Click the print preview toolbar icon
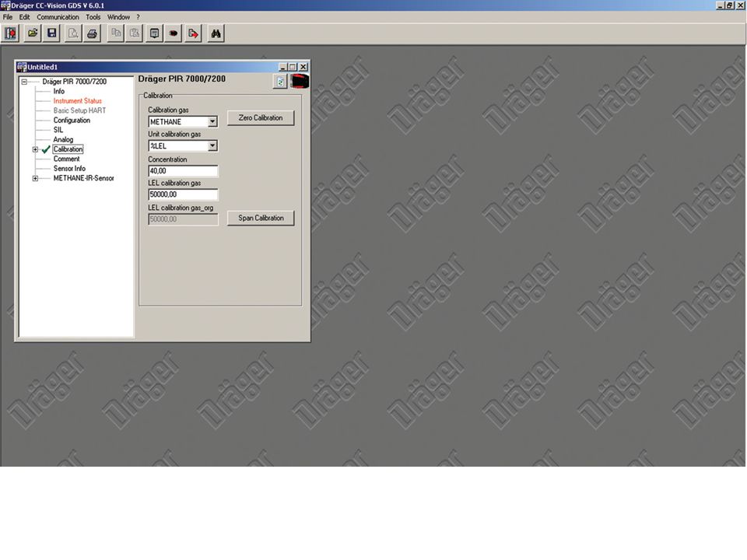747x560 pixels. pos(73,33)
